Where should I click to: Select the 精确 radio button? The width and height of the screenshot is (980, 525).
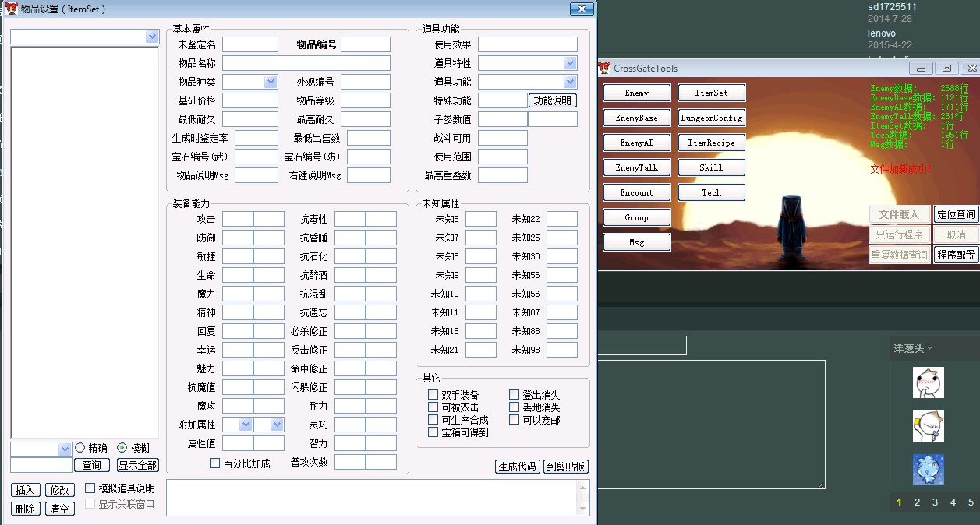pyautogui.click(x=80, y=448)
